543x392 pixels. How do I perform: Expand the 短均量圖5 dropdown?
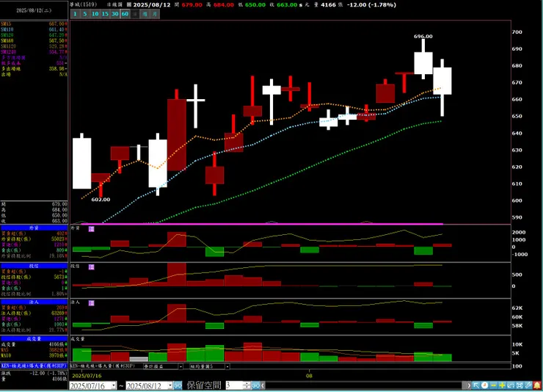pos(227,366)
